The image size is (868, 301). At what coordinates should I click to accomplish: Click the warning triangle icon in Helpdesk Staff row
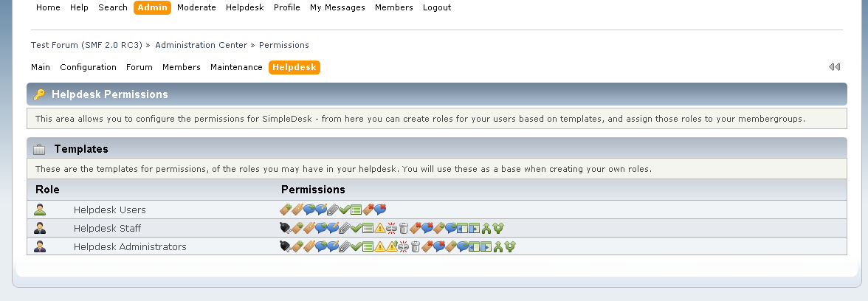click(379, 228)
